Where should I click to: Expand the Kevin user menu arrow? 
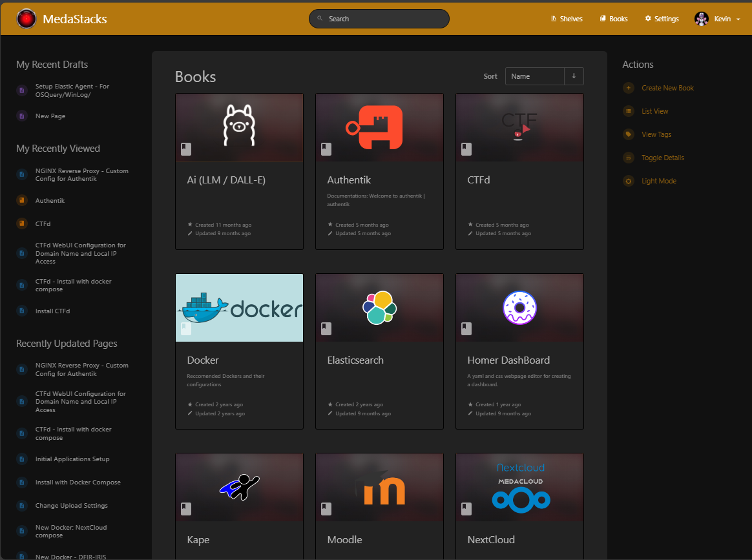(x=738, y=19)
